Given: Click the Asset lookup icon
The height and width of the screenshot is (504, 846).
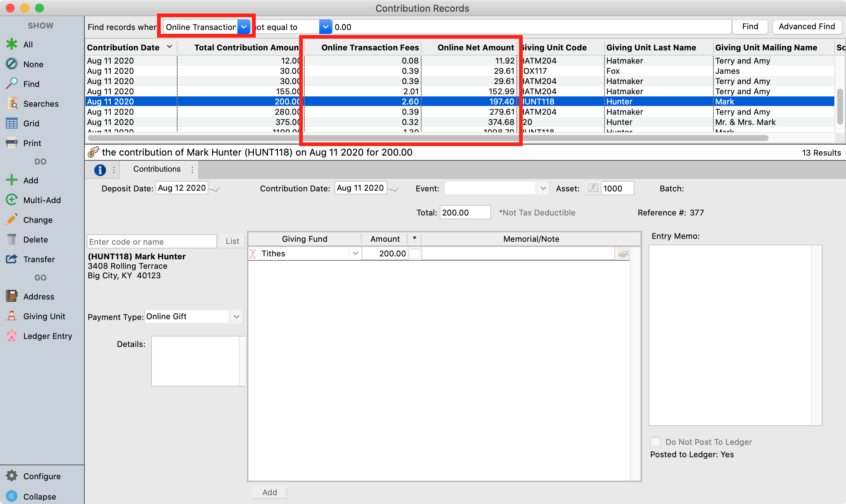Looking at the screenshot, I should coord(593,188).
